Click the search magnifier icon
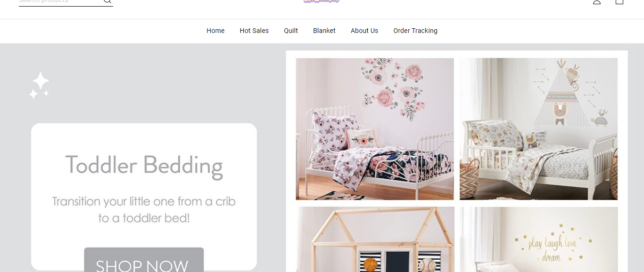 pyautogui.click(x=107, y=1)
